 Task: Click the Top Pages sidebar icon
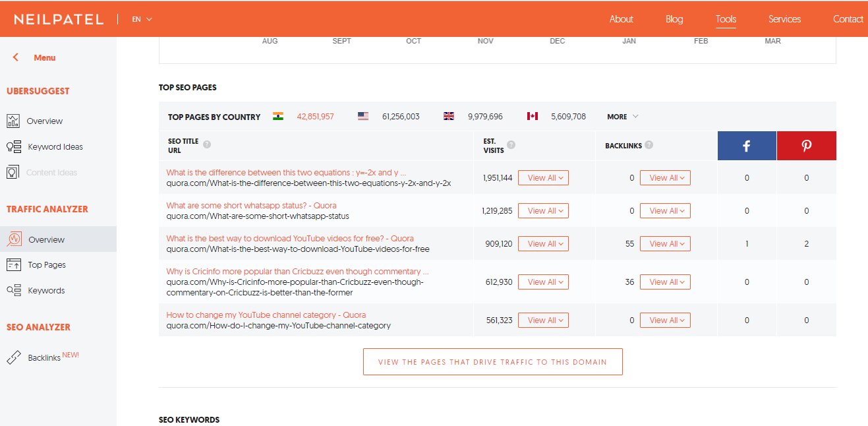tap(14, 264)
